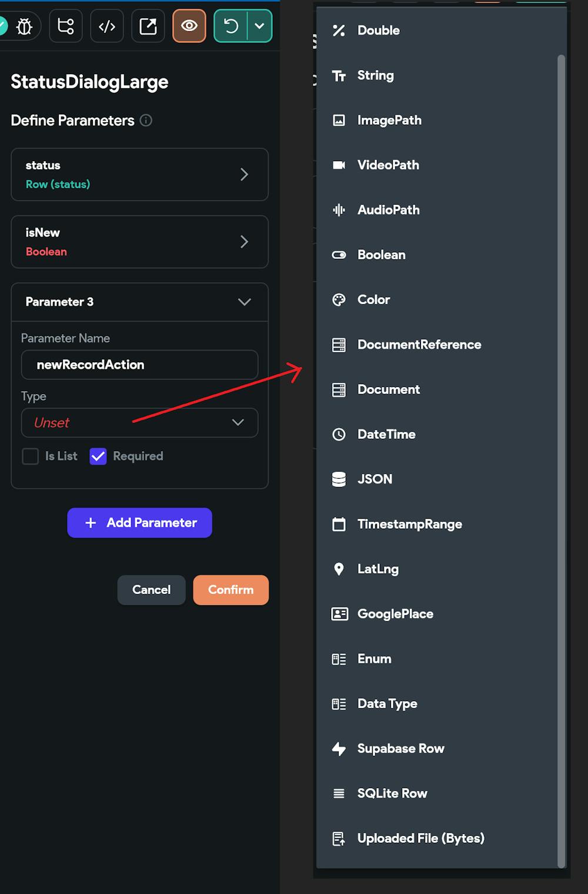The height and width of the screenshot is (894, 588).
Task: Toggle the eye preview icon
Action: pos(189,26)
